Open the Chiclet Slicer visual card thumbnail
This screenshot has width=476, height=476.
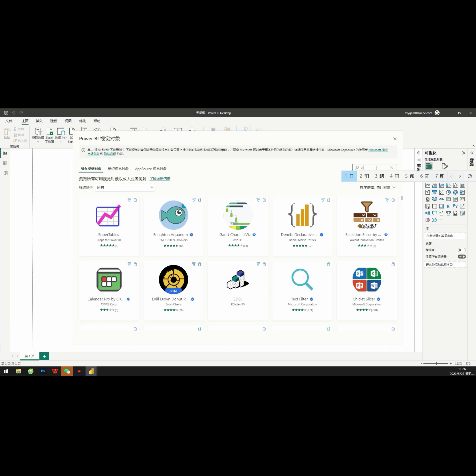pos(367,280)
